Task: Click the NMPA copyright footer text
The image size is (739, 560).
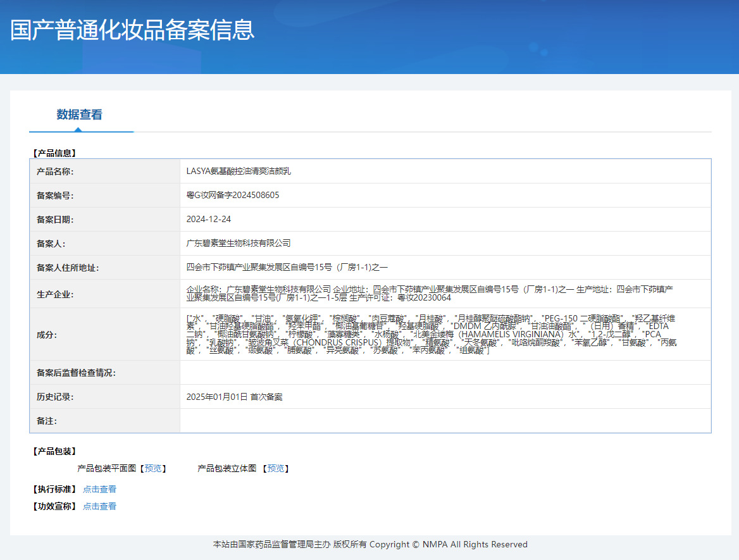Action: 370,544
